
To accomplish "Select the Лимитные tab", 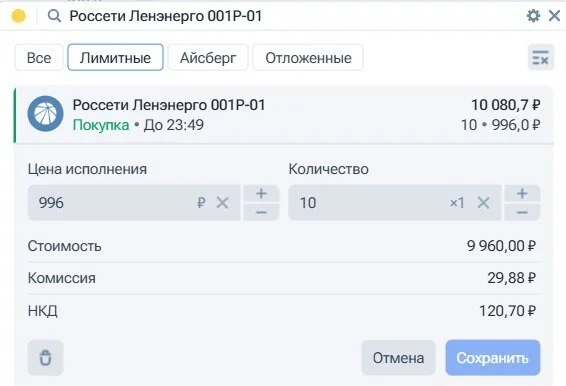I will click(115, 57).
